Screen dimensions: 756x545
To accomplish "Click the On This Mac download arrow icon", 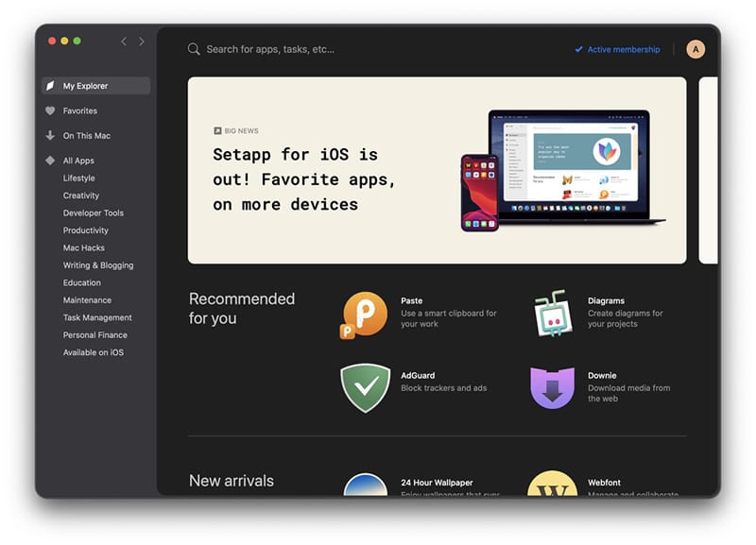I will (x=50, y=135).
